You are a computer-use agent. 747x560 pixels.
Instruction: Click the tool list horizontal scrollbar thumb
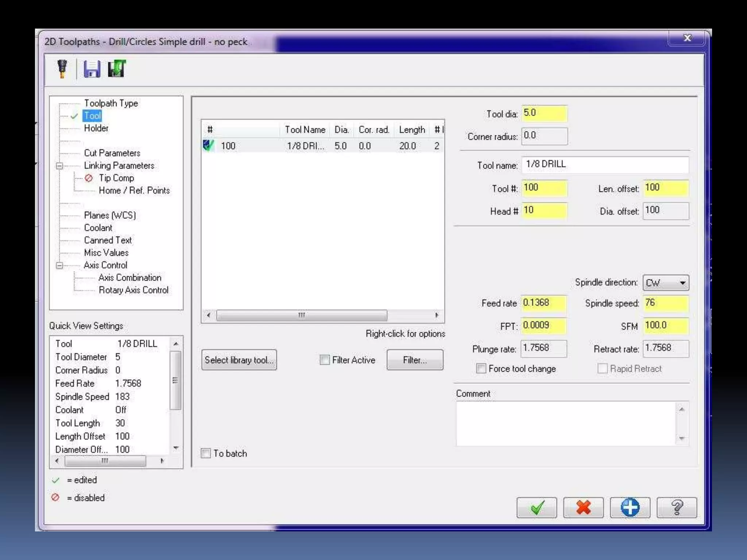coord(301,315)
